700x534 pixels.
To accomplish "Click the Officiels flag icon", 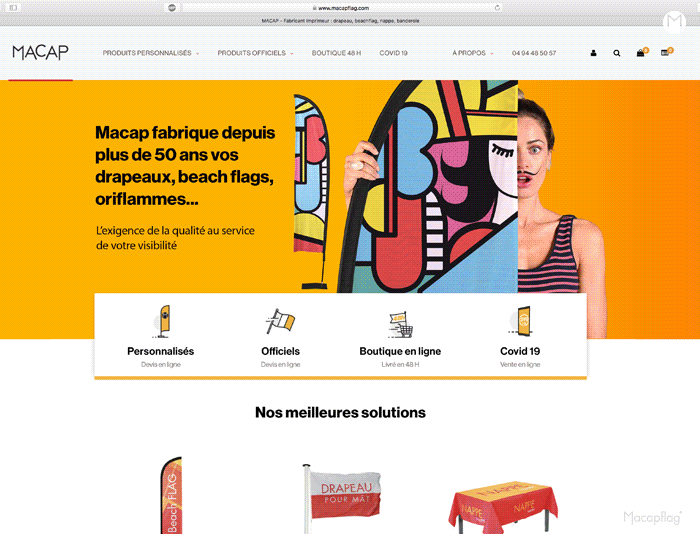I will 280,321.
